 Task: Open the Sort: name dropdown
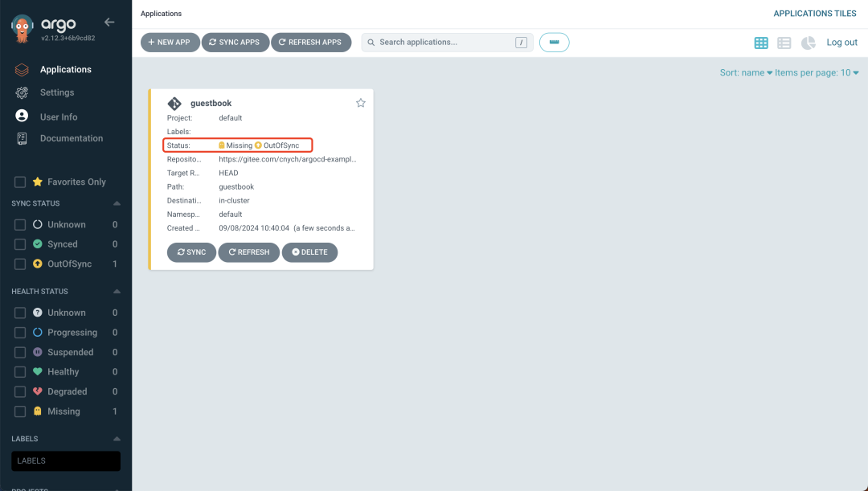(746, 72)
